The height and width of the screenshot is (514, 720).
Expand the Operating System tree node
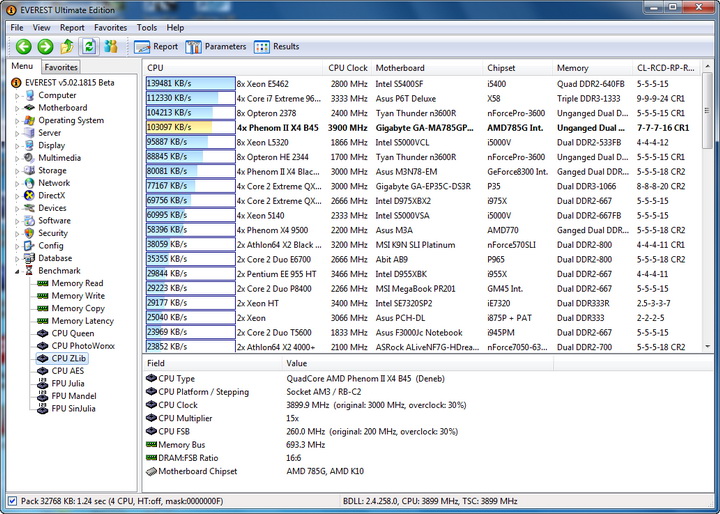(x=17, y=121)
